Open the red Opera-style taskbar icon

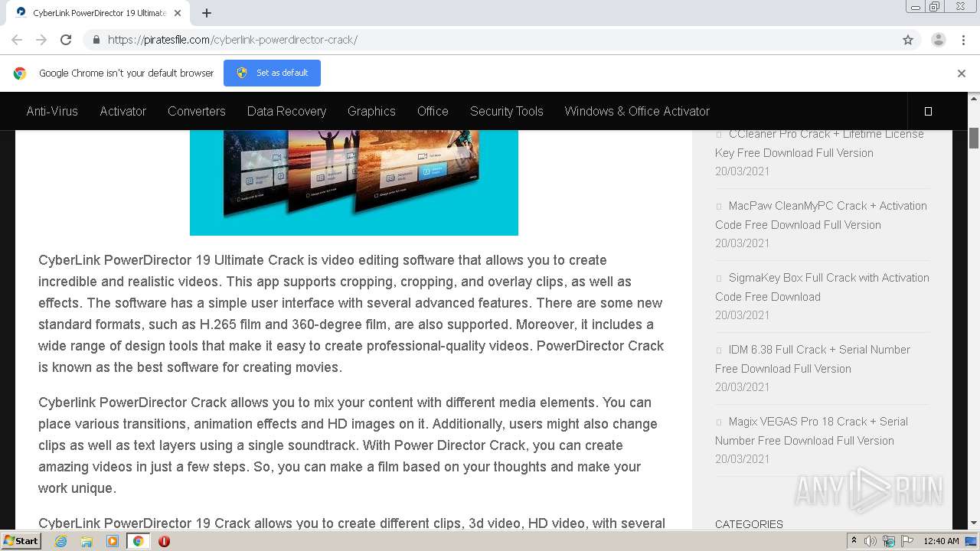pyautogui.click(x=164, y=541)
